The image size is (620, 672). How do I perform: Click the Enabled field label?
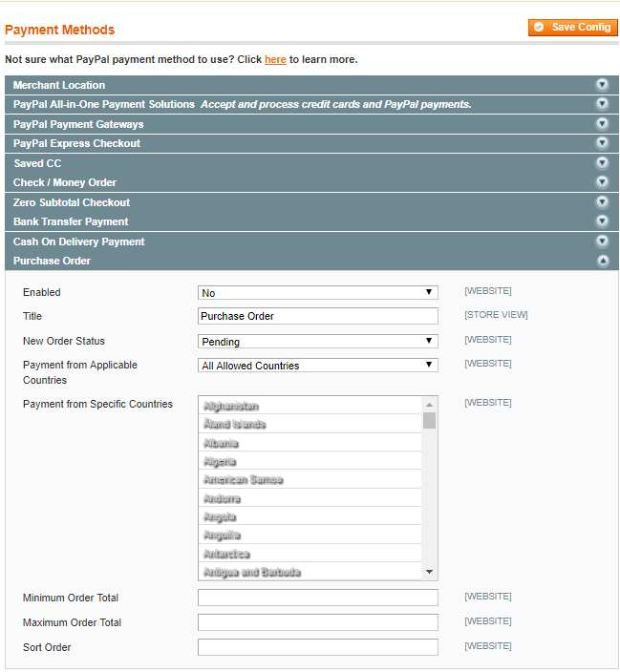pyautogui.click(x=42, y=292)
